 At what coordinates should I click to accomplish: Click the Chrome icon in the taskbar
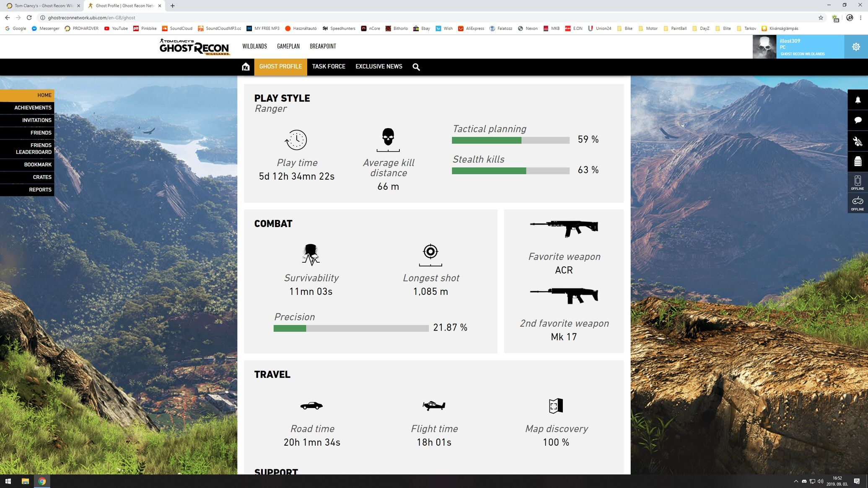point(42,481)
